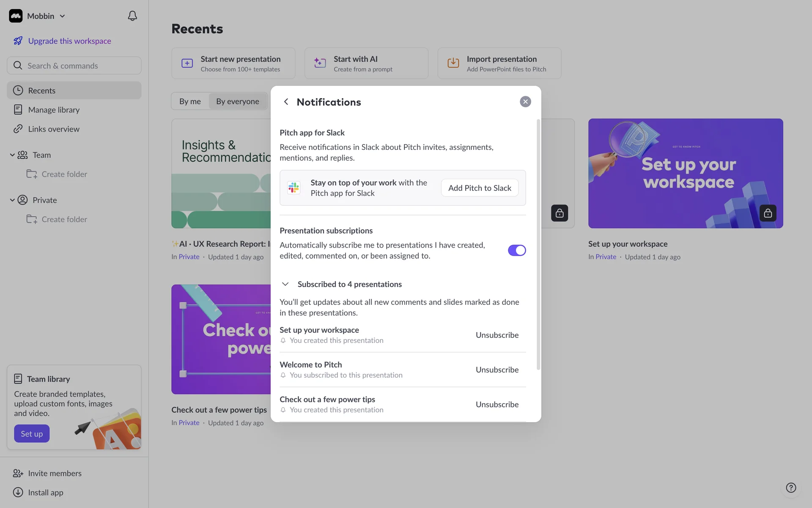Click the Search & commands field
Viewport: 812px width, 508px height.
click(x=74, y=66)
